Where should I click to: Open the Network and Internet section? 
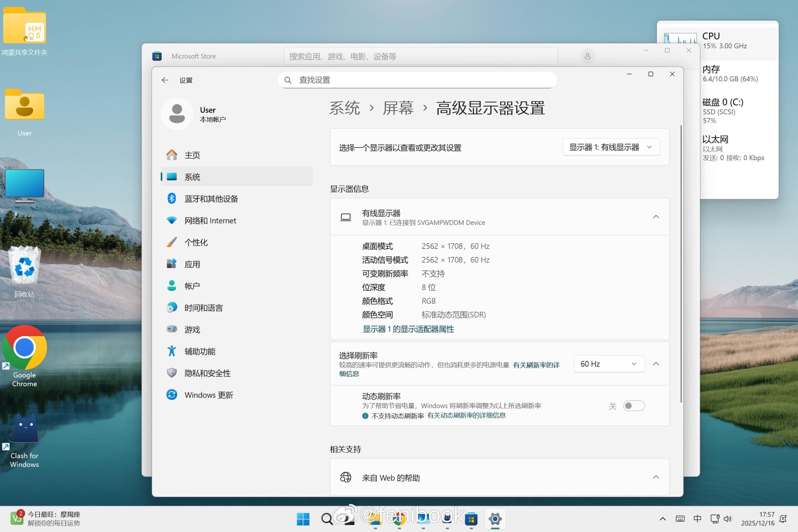[210, 220]
